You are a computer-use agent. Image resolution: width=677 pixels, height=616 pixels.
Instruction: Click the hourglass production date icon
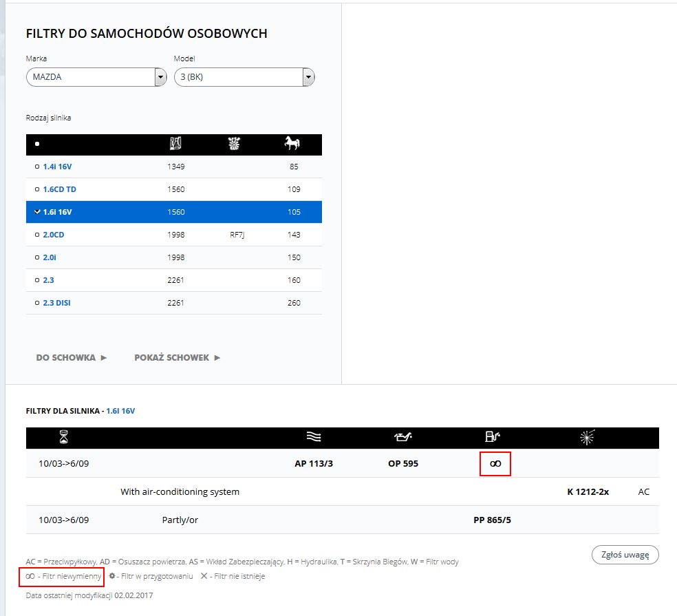coord(64,437)
